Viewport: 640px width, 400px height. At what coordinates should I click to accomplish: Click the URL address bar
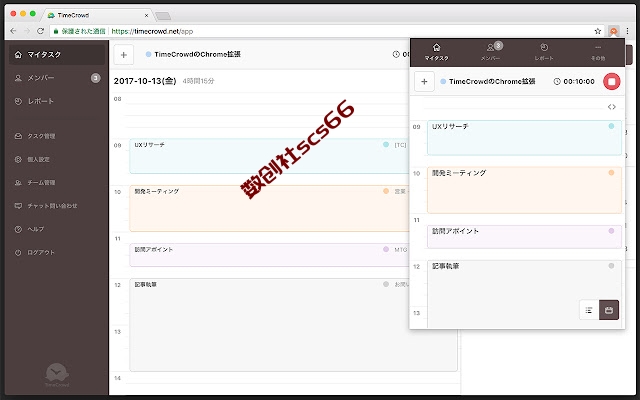(326, 31)
